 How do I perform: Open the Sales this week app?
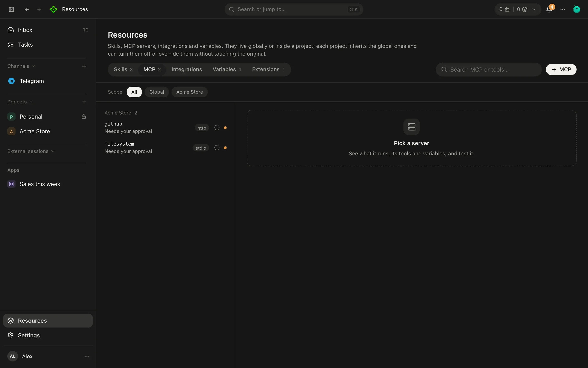point(48,184)
